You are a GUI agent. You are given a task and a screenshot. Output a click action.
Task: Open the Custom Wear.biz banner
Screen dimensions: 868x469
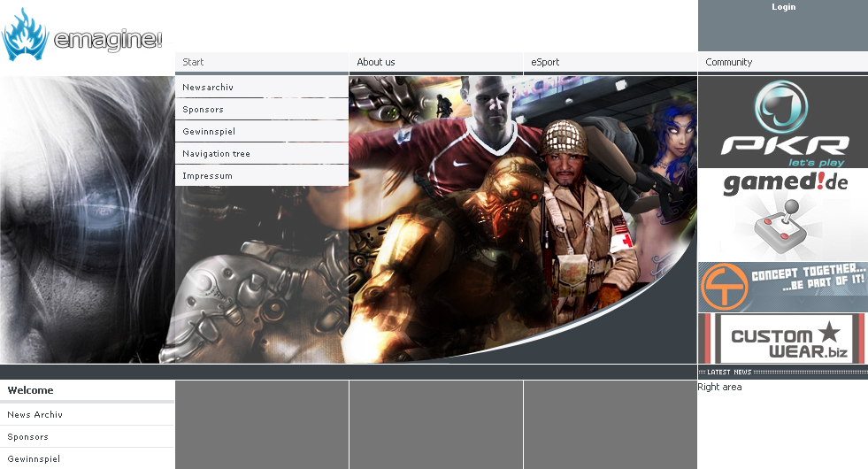point(783,338)
